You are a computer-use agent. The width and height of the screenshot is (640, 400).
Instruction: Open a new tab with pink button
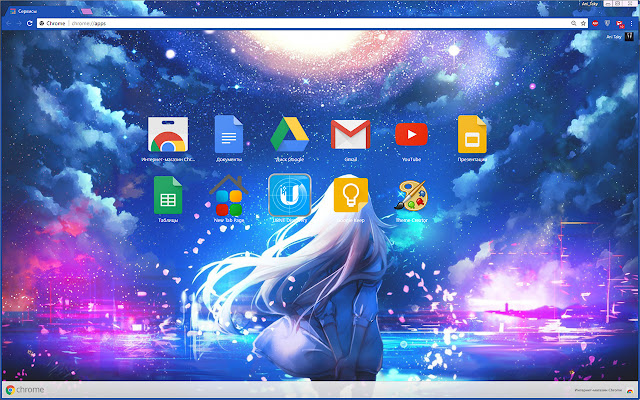(87, 11)
